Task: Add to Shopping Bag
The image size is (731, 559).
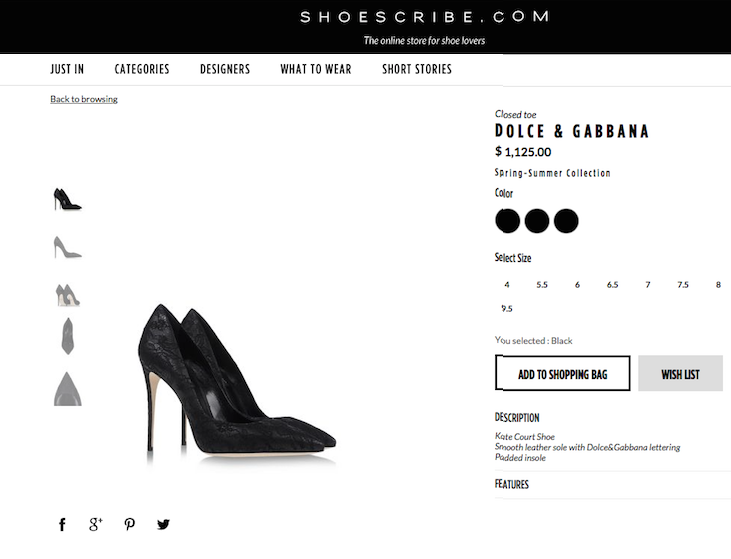Action: click(x=562, y=374)
